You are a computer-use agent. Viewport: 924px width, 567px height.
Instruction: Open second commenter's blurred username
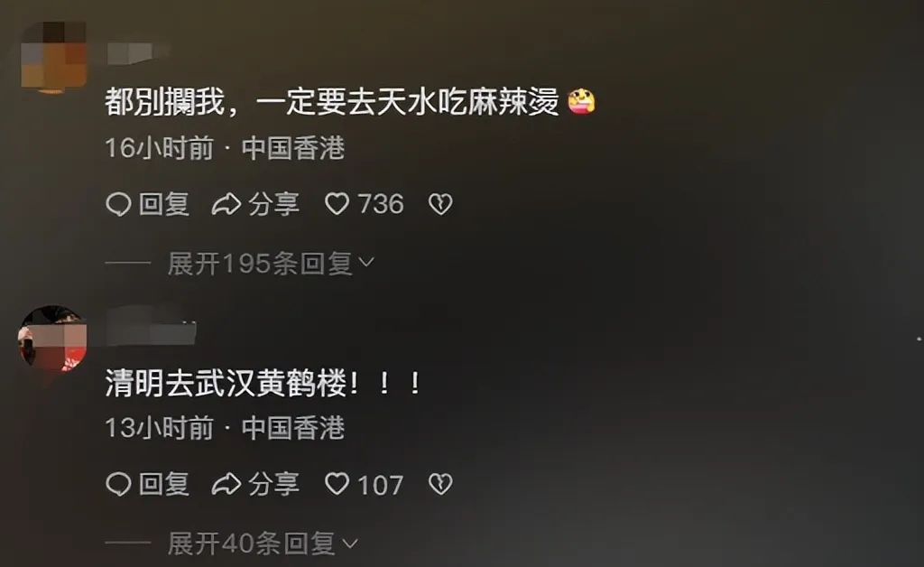pyautogui.click(x=152, y=333)
